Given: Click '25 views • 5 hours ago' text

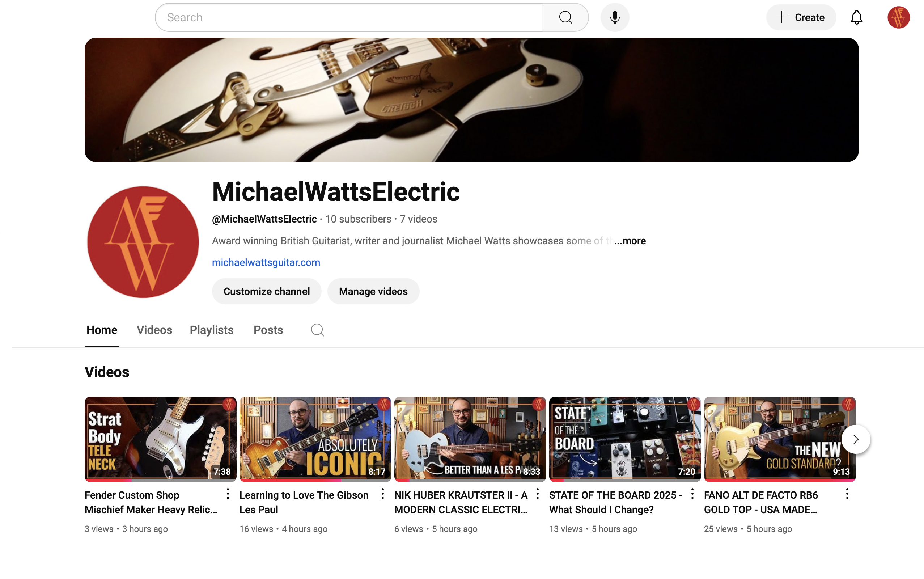Looking at the screenshot, I should (x=748, y=529).
